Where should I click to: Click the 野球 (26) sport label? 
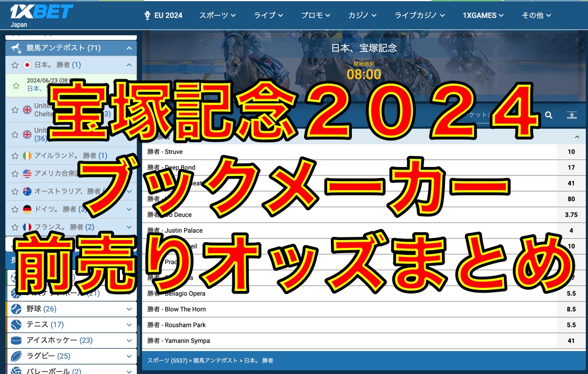[41, 309]
